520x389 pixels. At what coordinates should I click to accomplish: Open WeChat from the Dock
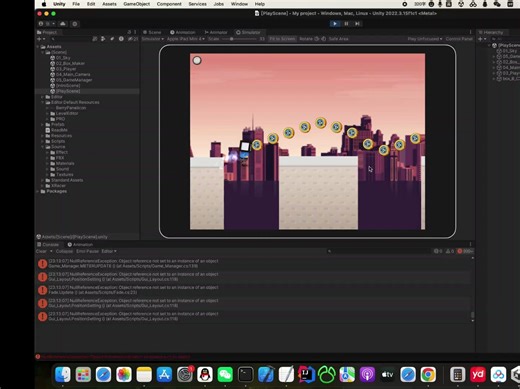pos(225,375)
